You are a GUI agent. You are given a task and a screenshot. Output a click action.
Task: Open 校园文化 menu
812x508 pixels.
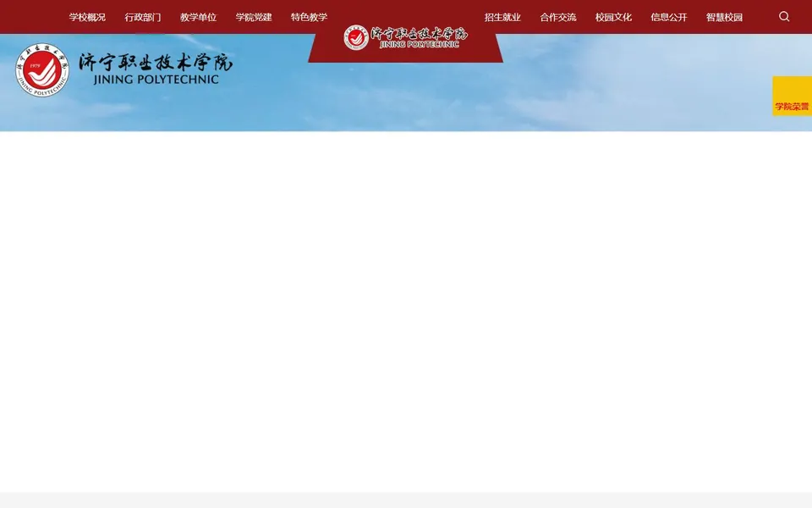point(614,17)
